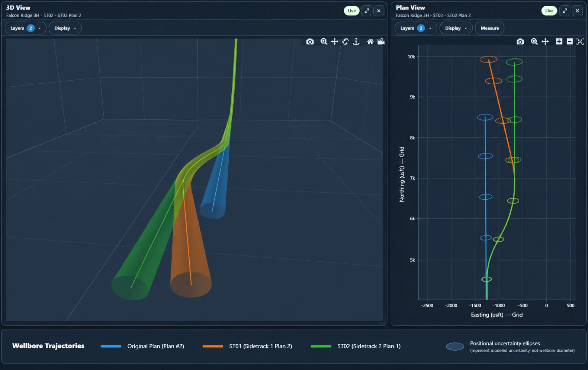Select the pan tool in 3D View

335,42
